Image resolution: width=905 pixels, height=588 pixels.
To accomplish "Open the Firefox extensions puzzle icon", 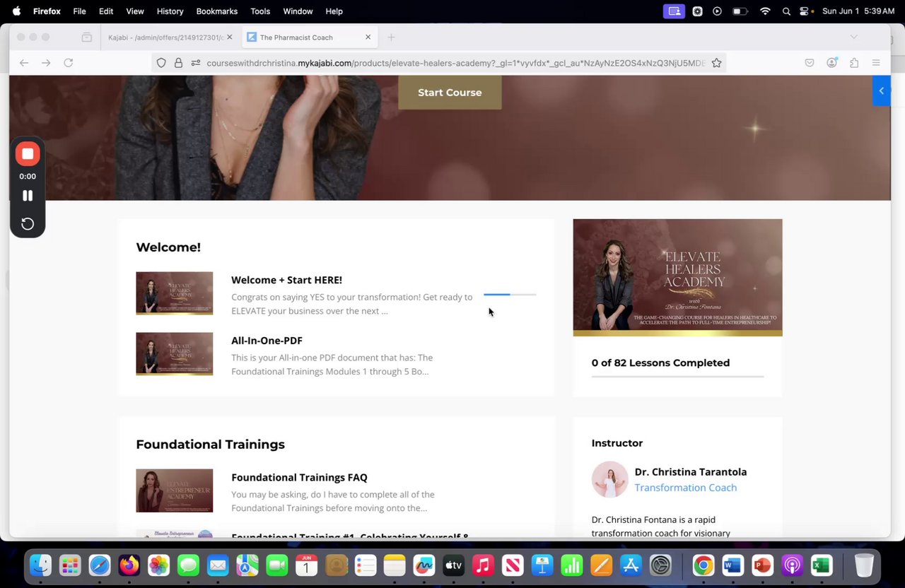I will click(x=854, y=63).
